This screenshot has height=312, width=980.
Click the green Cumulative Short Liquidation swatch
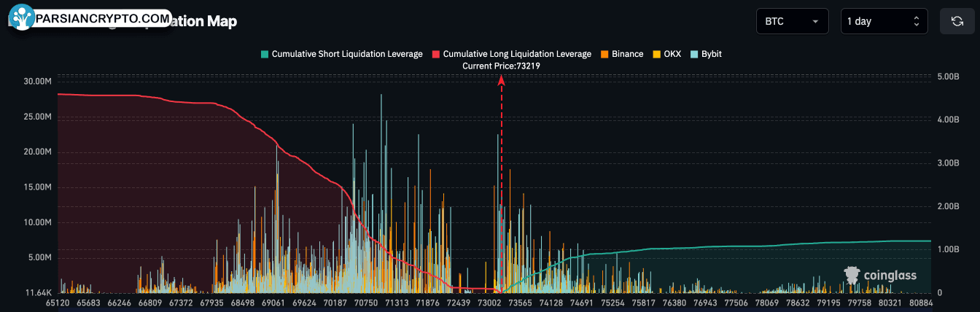click(265, 54)
